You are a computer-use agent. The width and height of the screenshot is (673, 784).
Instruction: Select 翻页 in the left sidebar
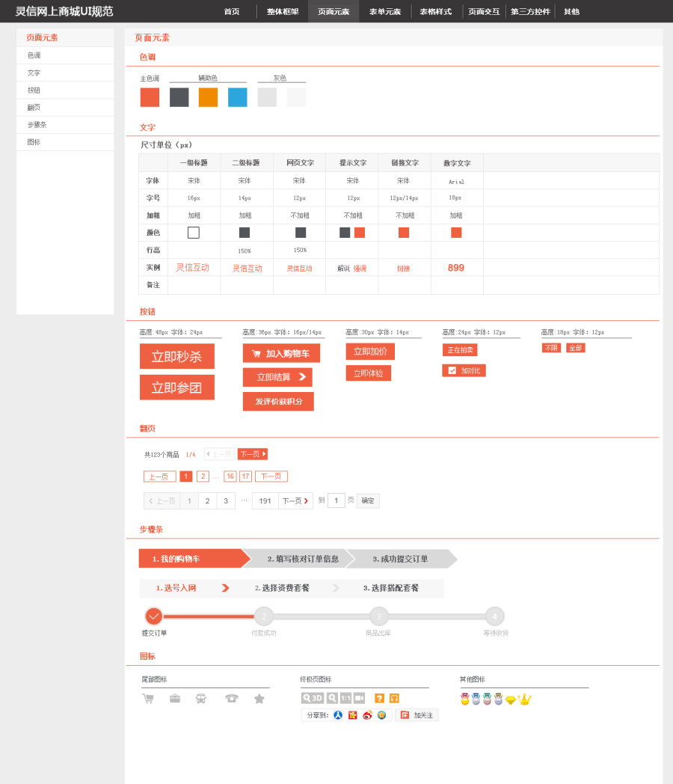(x=33, y=107)
